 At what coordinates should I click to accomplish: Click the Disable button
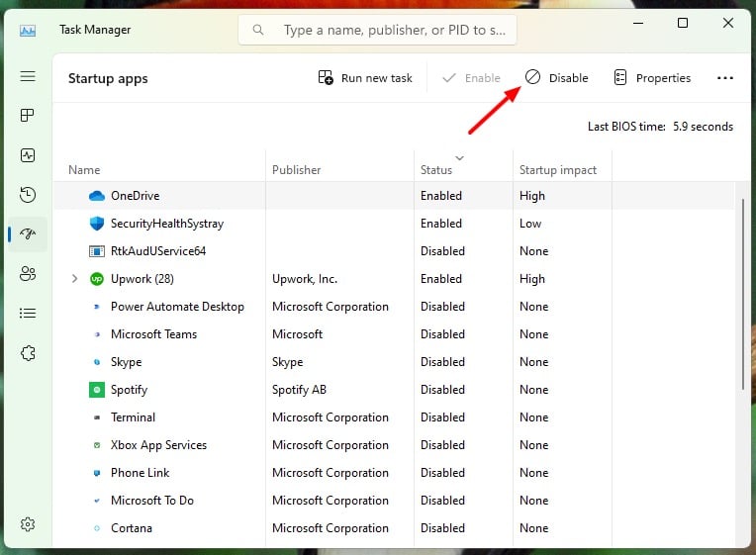point(556,78)
